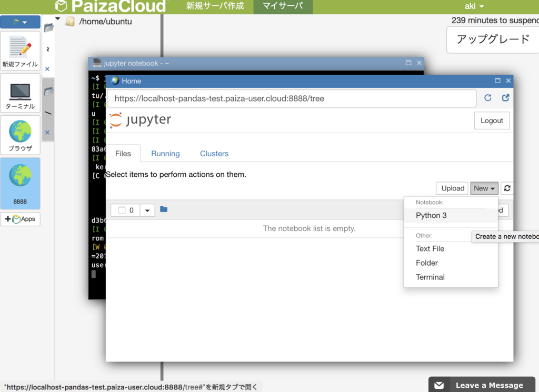Click the folder icon atop the side strip

(48, 27)
